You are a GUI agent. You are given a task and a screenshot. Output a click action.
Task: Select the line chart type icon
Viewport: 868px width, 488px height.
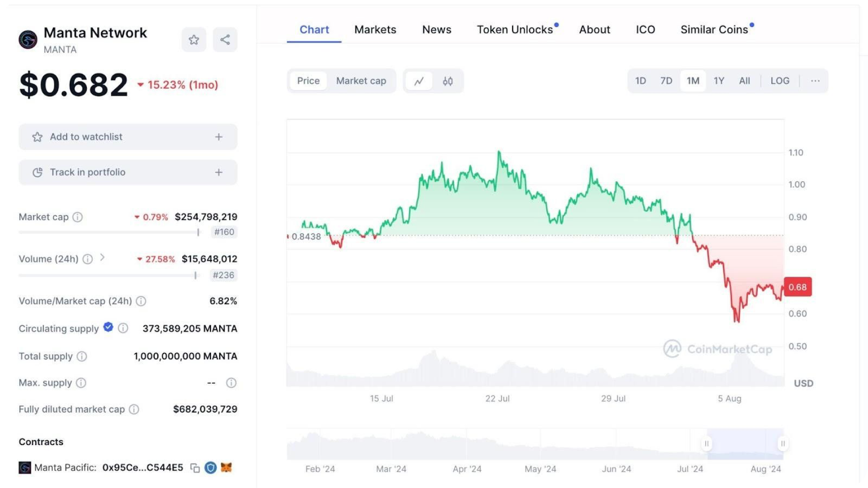coord(418,81)
